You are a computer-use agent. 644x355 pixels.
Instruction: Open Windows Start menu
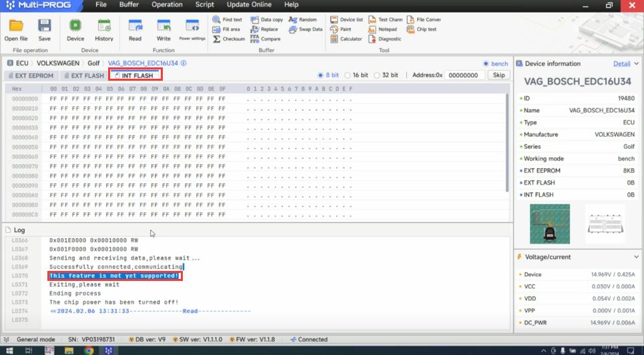pos(9,350)
